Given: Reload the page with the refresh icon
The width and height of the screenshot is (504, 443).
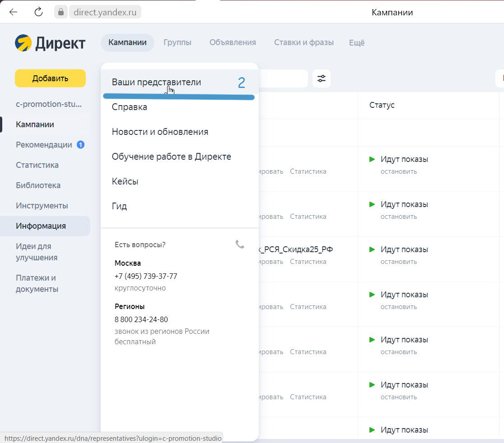Looking at the screenshot, I should coord(38,12).
